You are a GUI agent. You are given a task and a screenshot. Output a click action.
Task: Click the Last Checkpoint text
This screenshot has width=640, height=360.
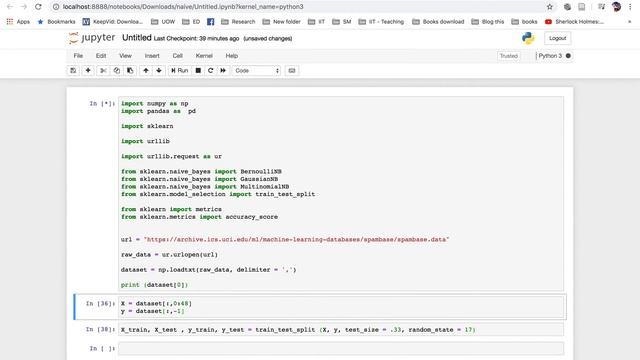pos(196,38)
